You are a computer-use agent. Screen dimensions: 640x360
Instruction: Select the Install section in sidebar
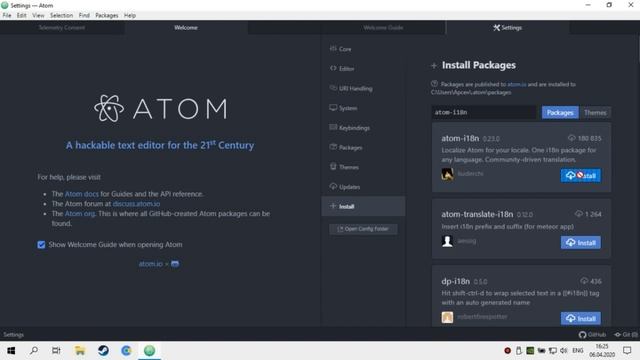pos(364,207)
